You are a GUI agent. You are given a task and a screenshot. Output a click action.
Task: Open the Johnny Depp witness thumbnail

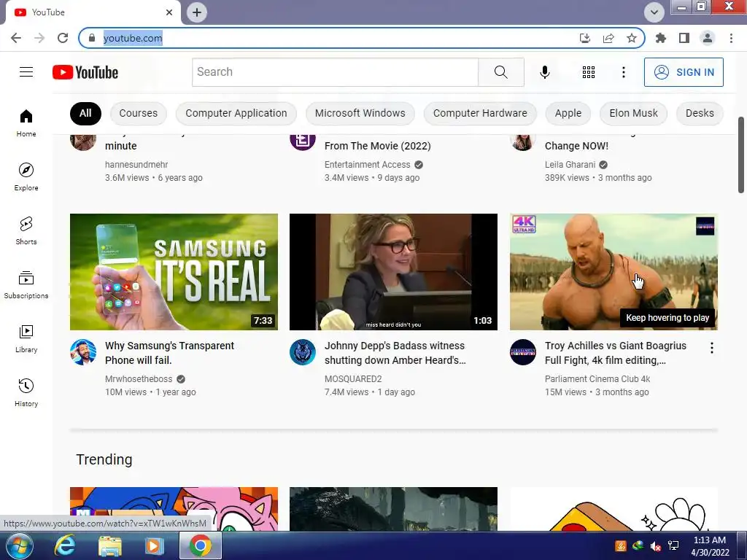393,272
